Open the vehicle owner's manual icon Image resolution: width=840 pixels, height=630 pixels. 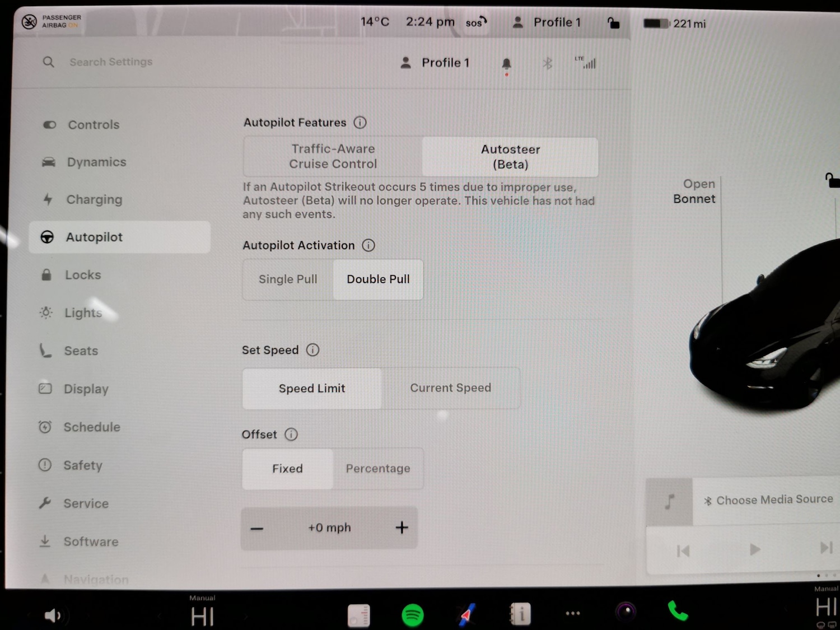520,613
